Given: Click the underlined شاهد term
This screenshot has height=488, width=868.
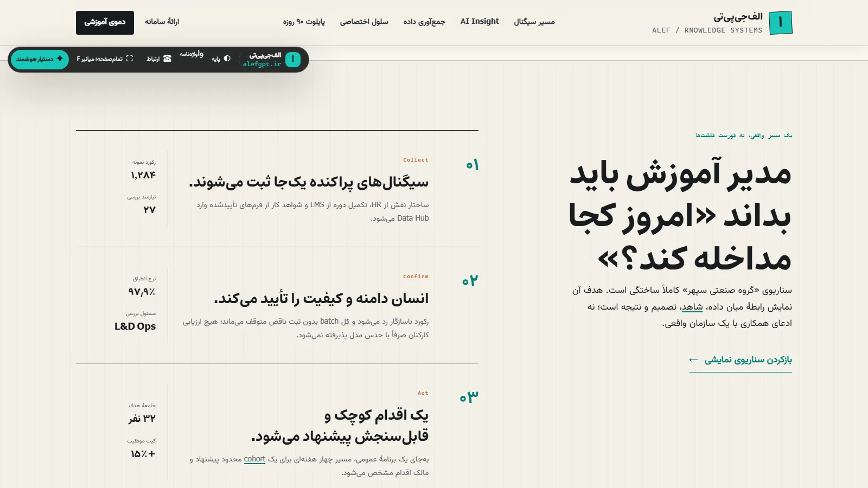Looking at the screenshot, I should (x=692, y=307).
